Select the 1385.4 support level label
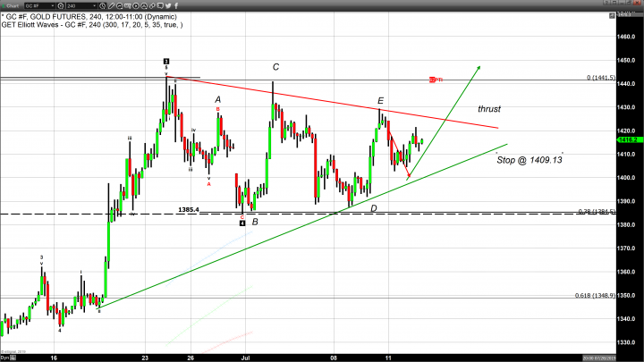The height and width of the screenshot is (362, 644). [188, 210]
